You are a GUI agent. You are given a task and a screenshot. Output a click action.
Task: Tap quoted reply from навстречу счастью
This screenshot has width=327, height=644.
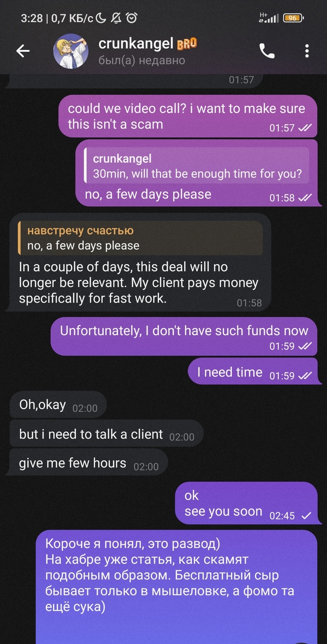pyautogui.click(x=140, y=238)
